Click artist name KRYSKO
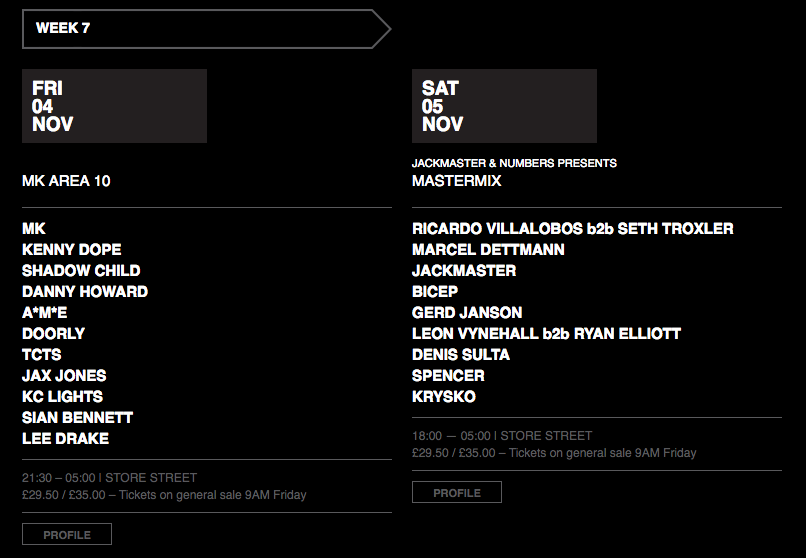The height and width of the screenshot is (558, 806). coord(444,397)
